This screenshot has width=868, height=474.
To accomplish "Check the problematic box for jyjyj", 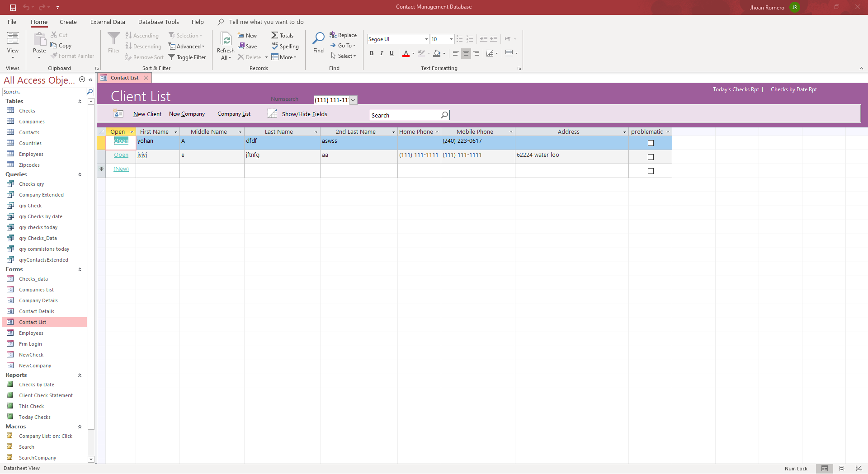I will (x=651, y=157).
